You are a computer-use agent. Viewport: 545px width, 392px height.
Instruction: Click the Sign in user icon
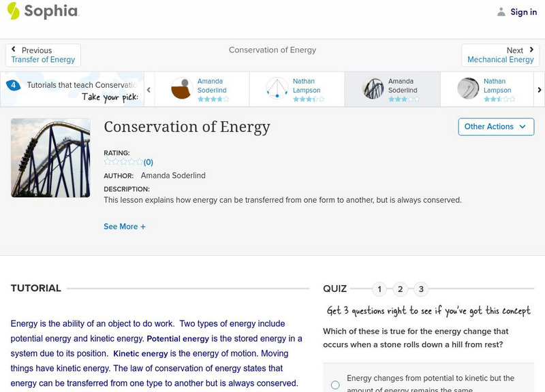501,12
